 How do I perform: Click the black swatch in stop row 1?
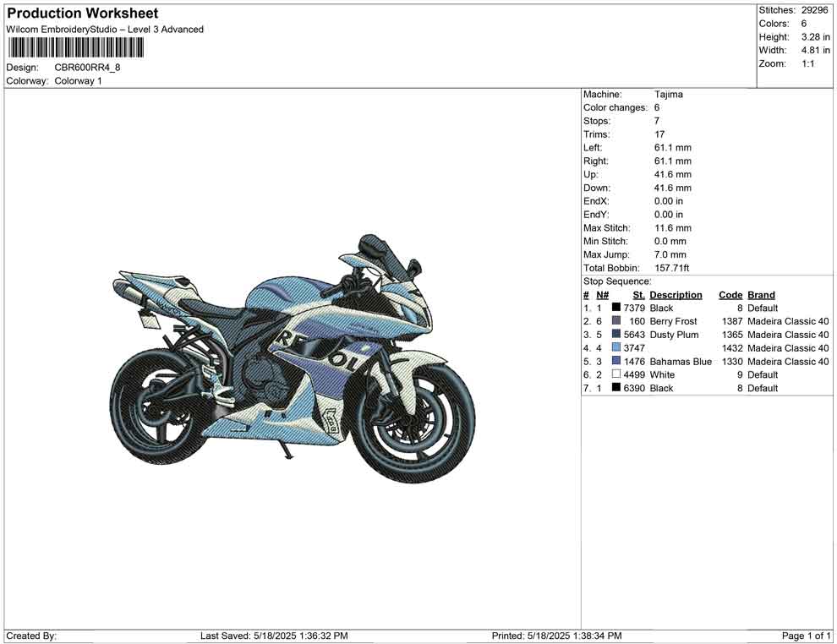pyautogui.click(x=616, y=308)
